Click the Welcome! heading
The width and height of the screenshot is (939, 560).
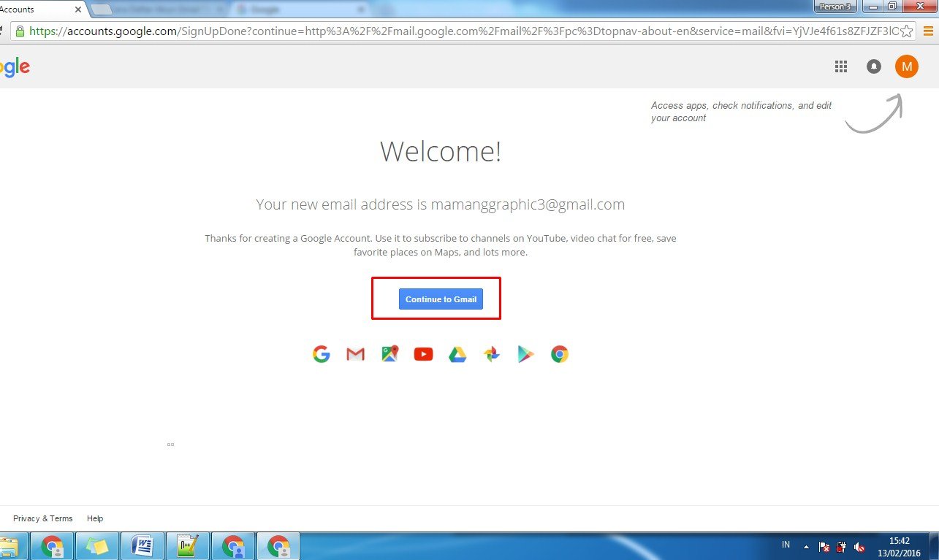pyautogui.click(x=441, y=152)
